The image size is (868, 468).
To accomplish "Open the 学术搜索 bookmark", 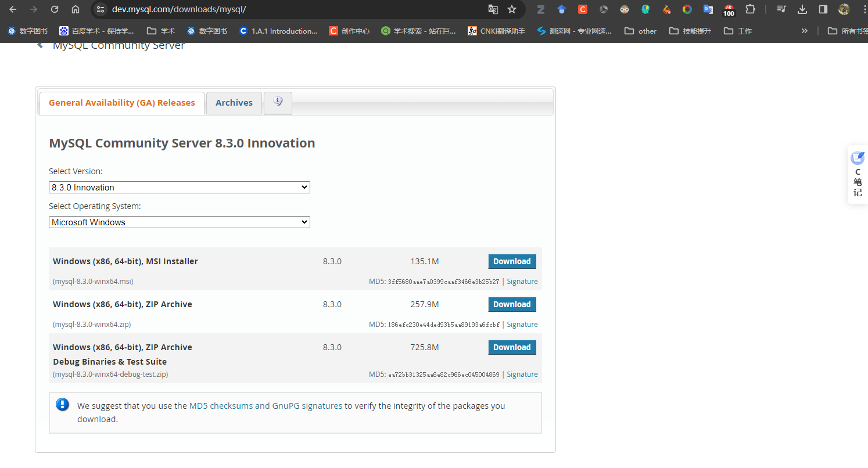I will [418, 31].
